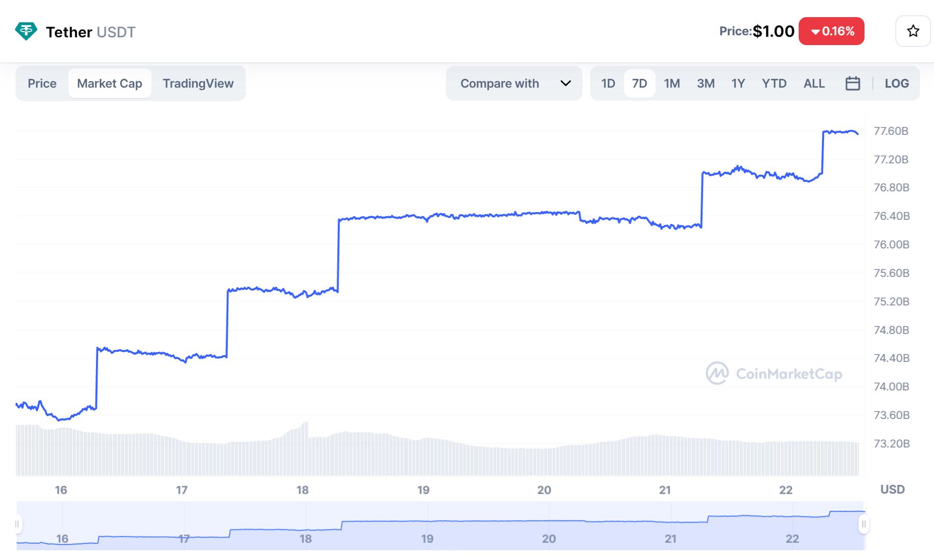Select the Market Cap tab
This screenshot has width=934, height=560.
(x=109, y=83)
